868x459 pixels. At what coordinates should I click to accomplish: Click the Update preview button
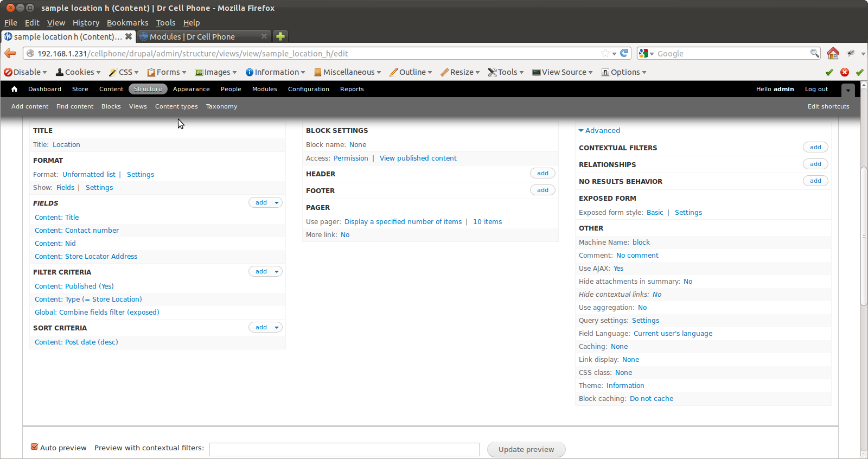[x=526, y=449]
